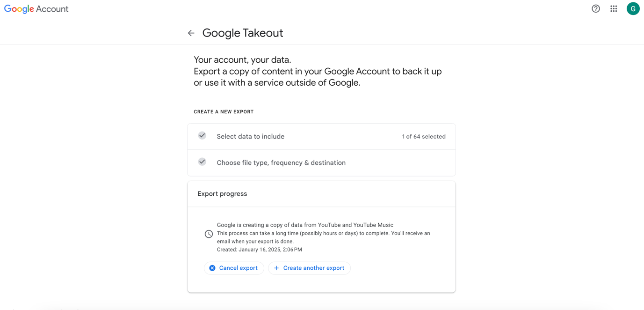
Task: Expand the Select data to include step
Action: tap(250, 137)
